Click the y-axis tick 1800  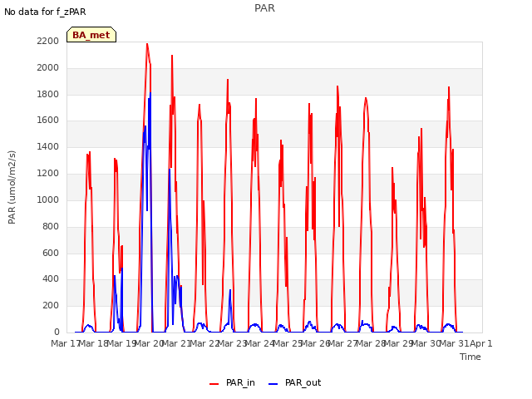click(48, 94)
